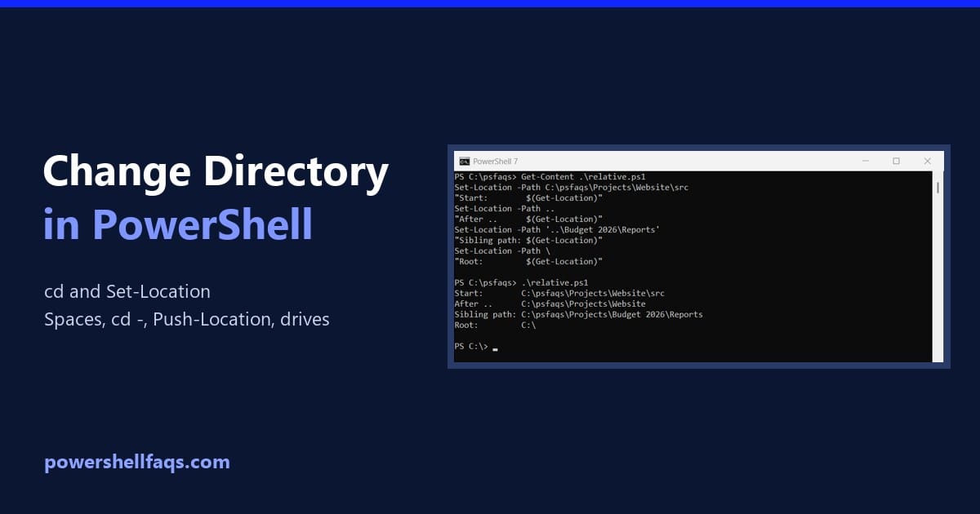
Task: Click the Set-Location Website\src script line
Action: 571,188
